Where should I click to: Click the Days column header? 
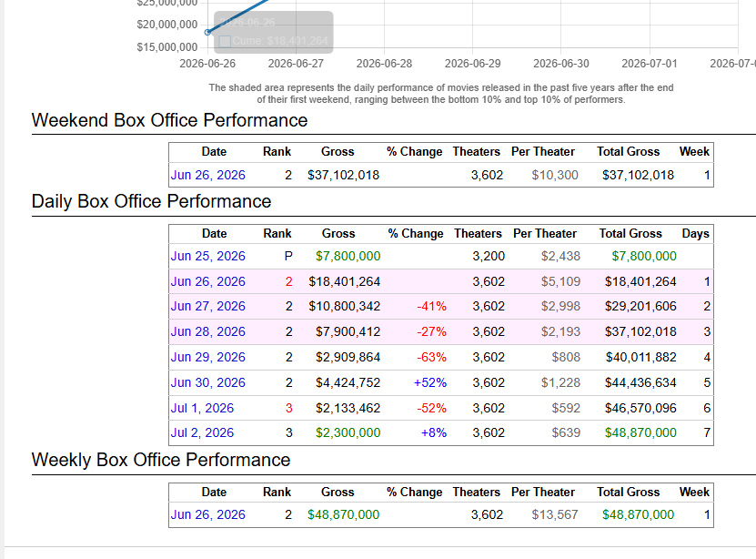pos(695,234)
